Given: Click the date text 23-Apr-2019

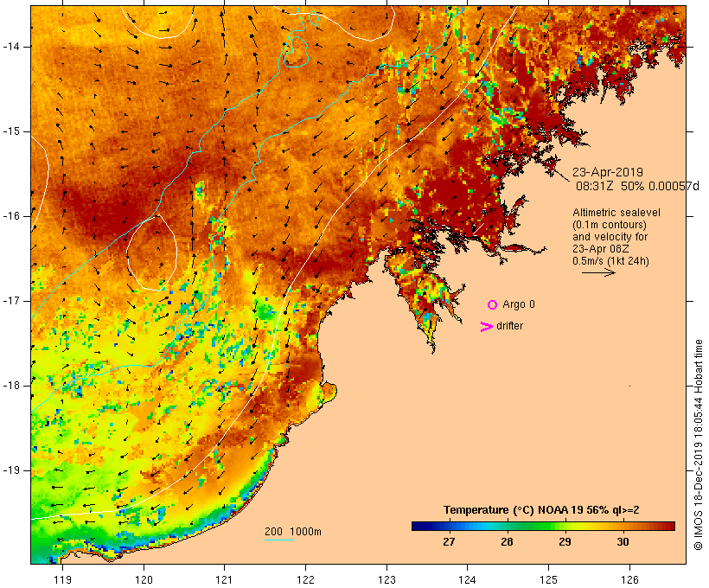Looking at the screenshot, I should coord(608,172).
